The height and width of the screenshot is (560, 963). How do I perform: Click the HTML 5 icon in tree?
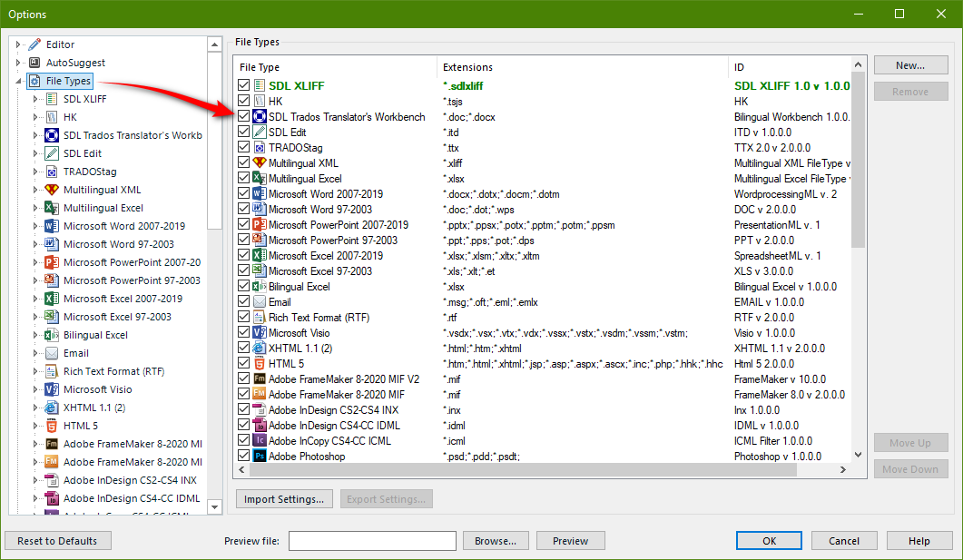coord(53,426)
